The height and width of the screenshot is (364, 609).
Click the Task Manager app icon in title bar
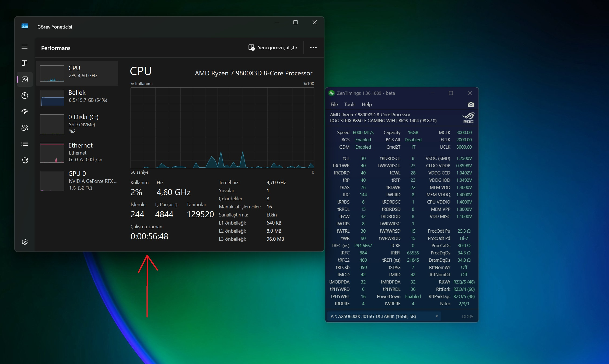[x=25, y=26]
